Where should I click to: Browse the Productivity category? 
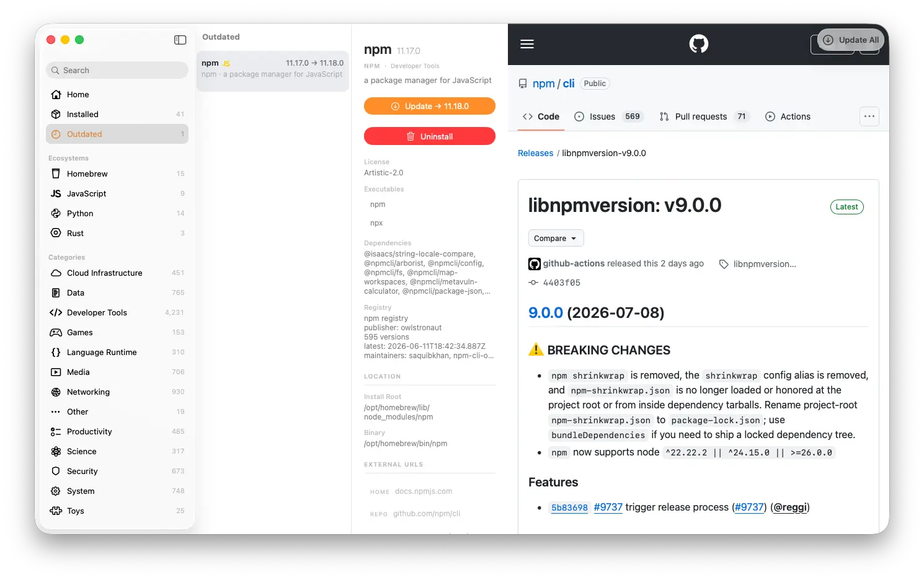(117, 431)
